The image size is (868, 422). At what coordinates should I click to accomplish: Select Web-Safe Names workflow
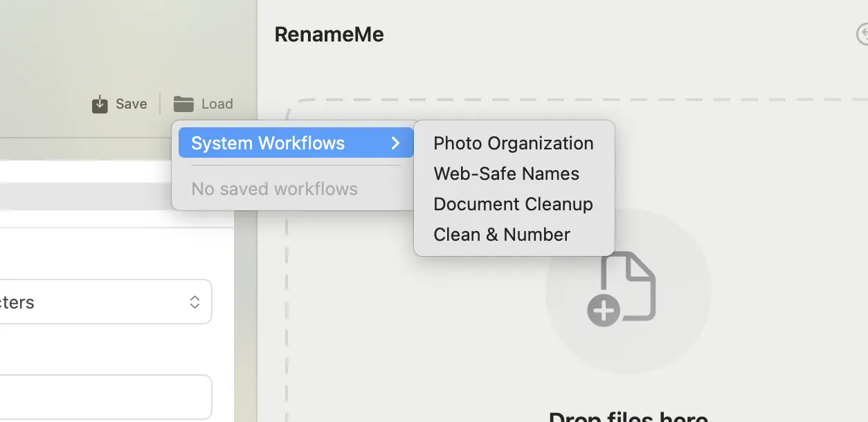tap(506, 174)
